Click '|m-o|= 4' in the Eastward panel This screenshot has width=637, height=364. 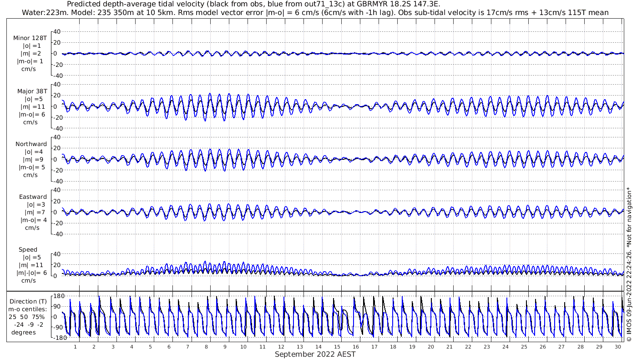point(33,220)
